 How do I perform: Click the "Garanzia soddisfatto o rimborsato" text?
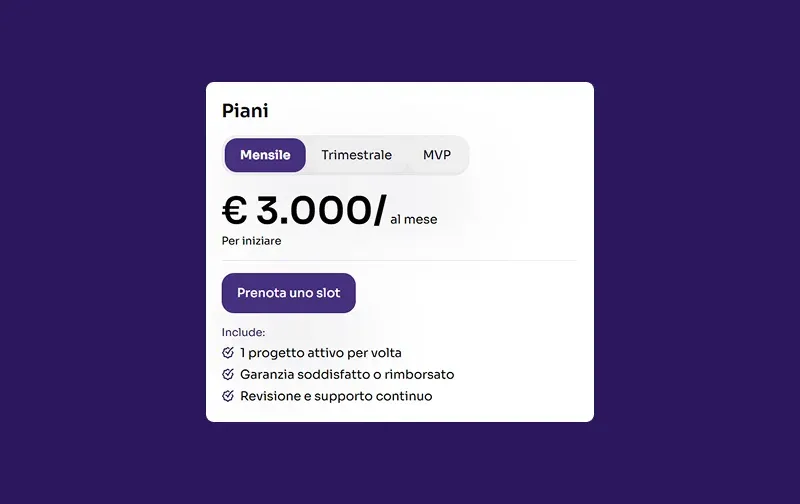coord(347,374)
